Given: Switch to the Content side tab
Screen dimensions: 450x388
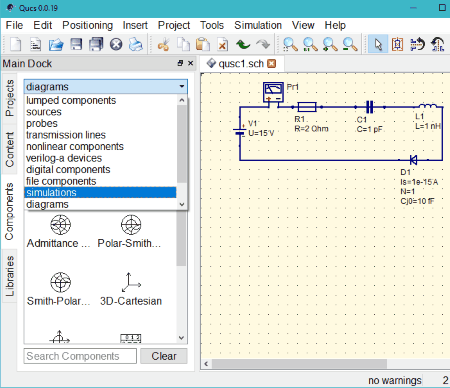Looking at the screenshot, I should point(10,149).
